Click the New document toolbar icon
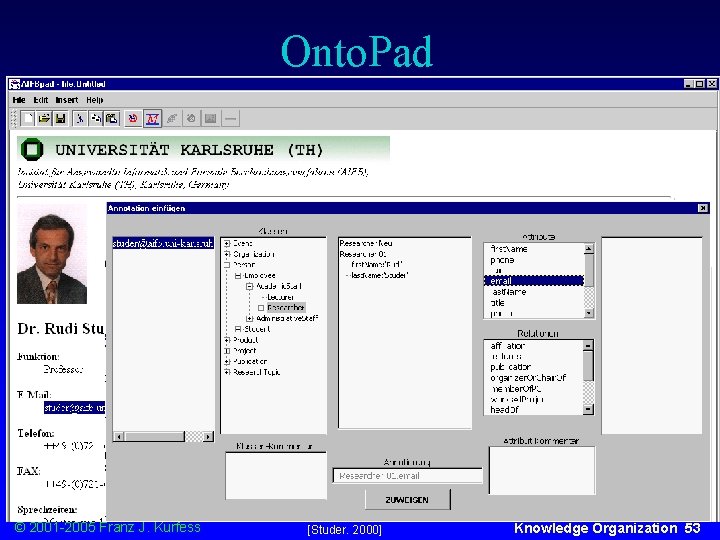This screenshot has width=720, height=540. (28, 119)
